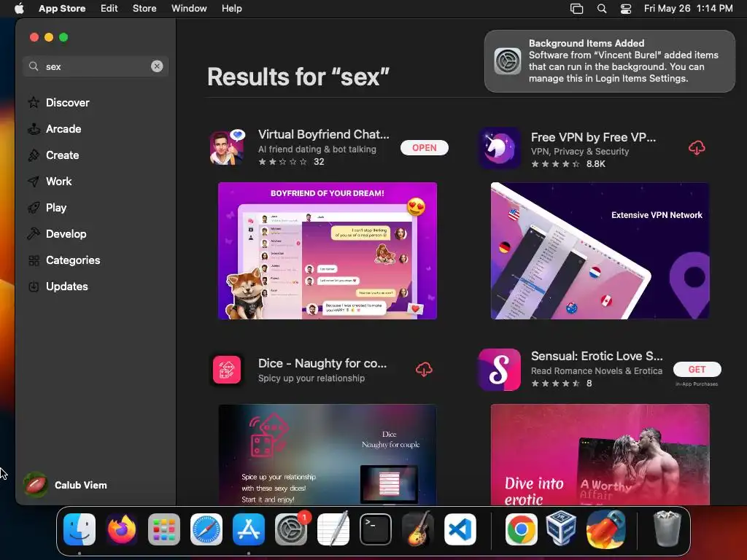View the Dice Naughty for couple screenshot
Viewport: 747px width, 560px height.
[328, 454]
